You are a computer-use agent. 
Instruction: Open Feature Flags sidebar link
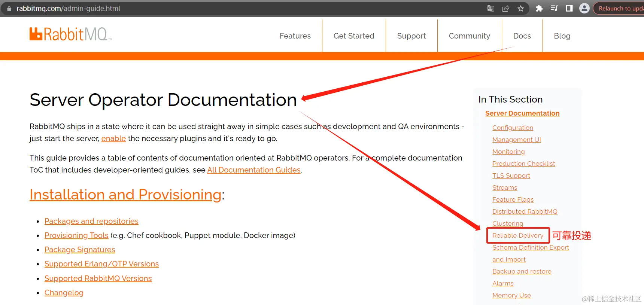[513, 199]
